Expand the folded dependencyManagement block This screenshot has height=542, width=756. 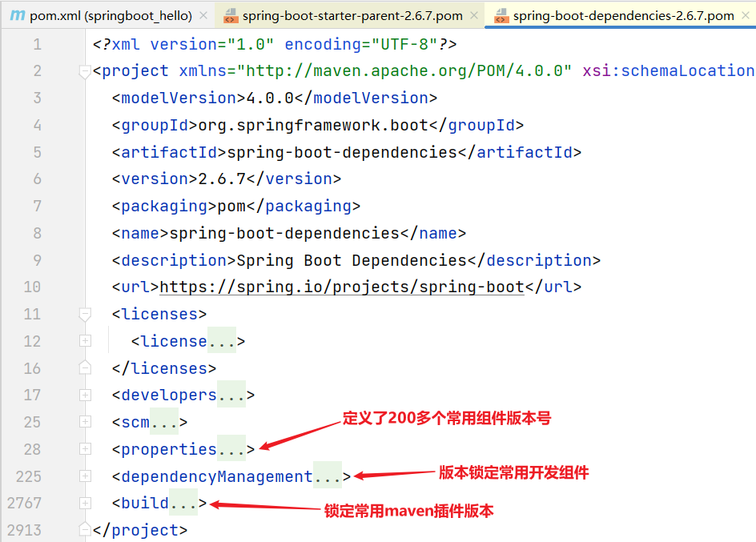(85, 476)
